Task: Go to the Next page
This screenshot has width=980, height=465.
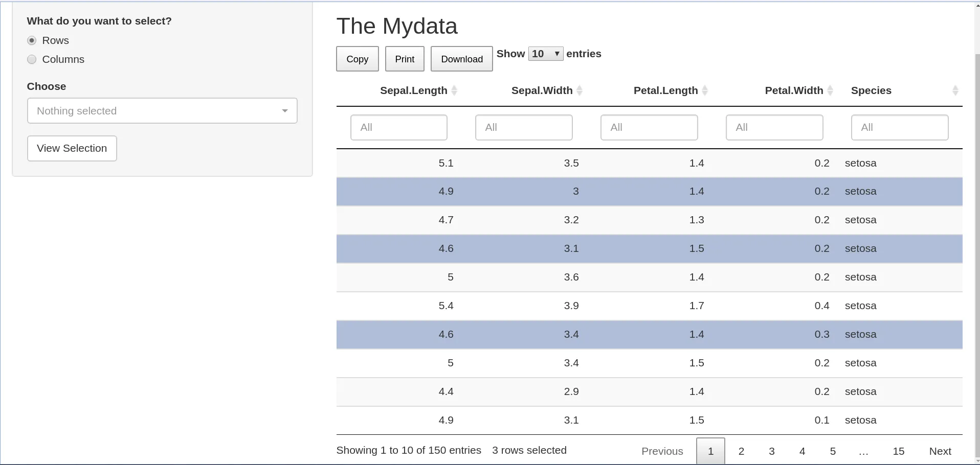Action: point(940,451)
